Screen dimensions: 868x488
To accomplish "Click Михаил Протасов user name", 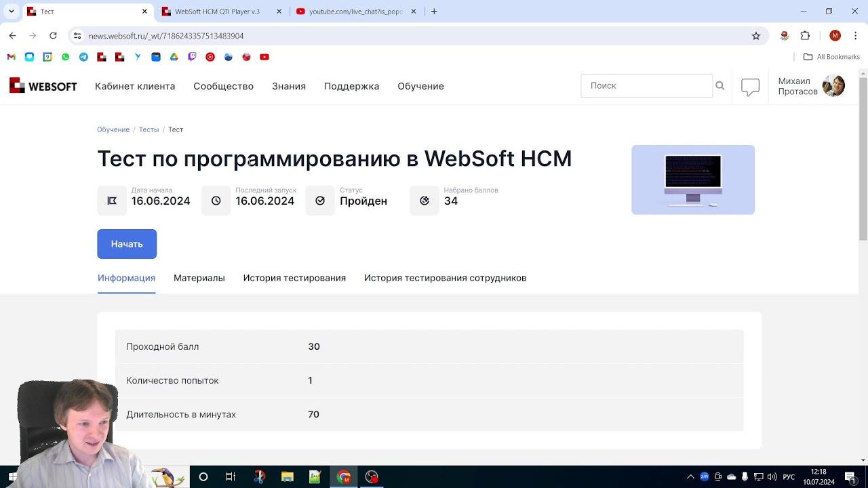I will [x=797, y=86].
